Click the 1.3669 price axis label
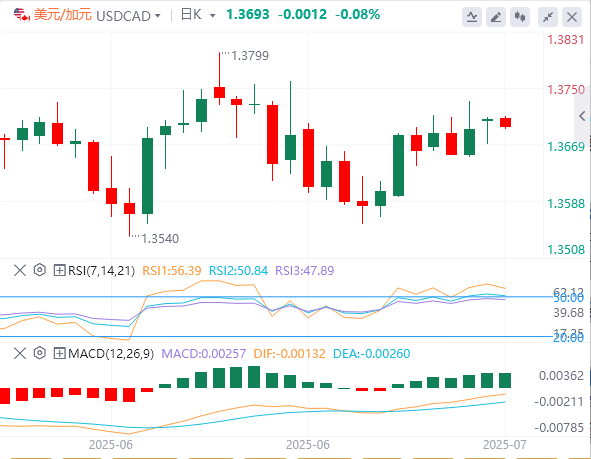Image resolution: width=591 pixels, height=459 pixels. coord(566,147)
